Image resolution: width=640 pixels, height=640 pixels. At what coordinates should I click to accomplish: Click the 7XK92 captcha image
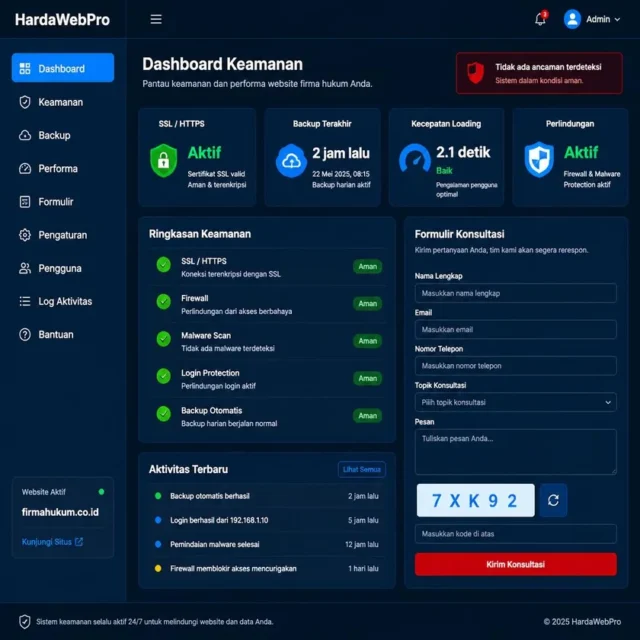pyautogui.click(x=476, y=500)
